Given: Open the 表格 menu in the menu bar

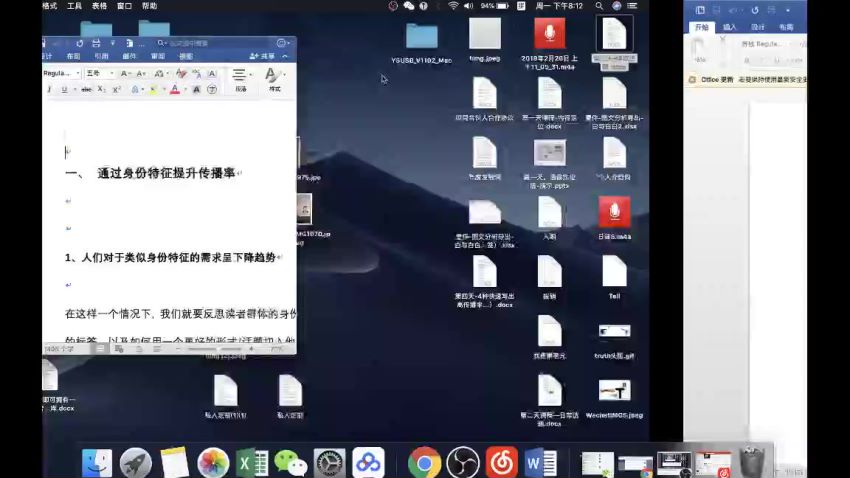Looking at the screenshot, I should [99, 6].
